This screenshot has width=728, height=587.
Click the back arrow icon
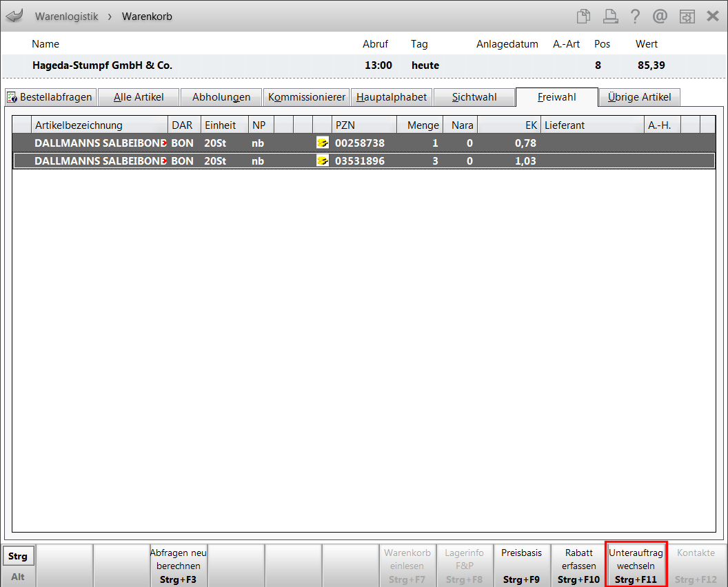point(15,16)
